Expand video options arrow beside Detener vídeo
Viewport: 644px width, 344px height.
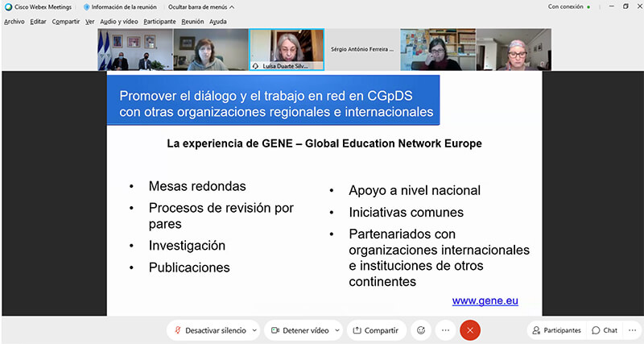[337, 330]
